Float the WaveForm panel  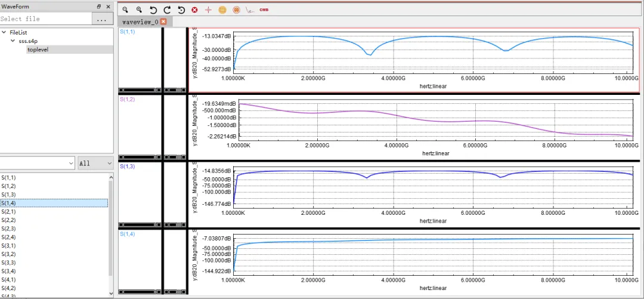tap(99, 7)
